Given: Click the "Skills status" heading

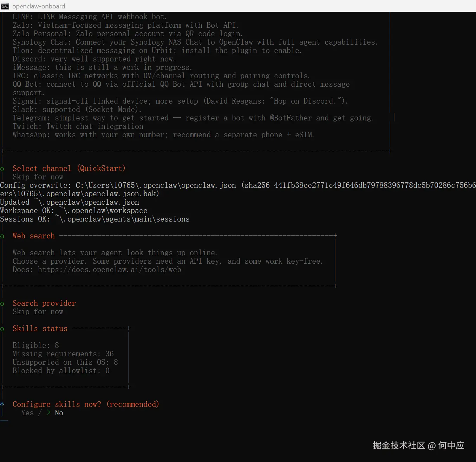Looking at the screenshot, I should click(40, 329).
